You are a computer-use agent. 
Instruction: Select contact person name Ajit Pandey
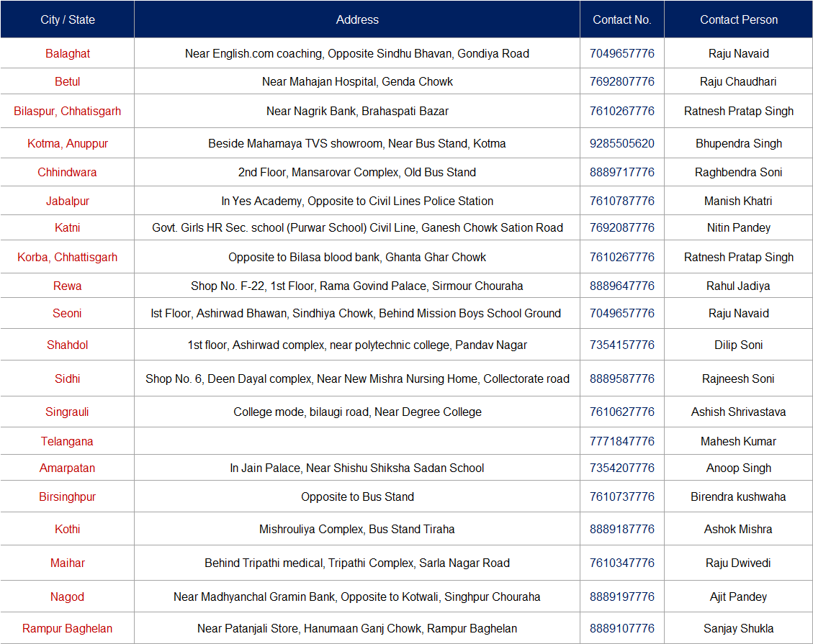(x=738, y=597)
